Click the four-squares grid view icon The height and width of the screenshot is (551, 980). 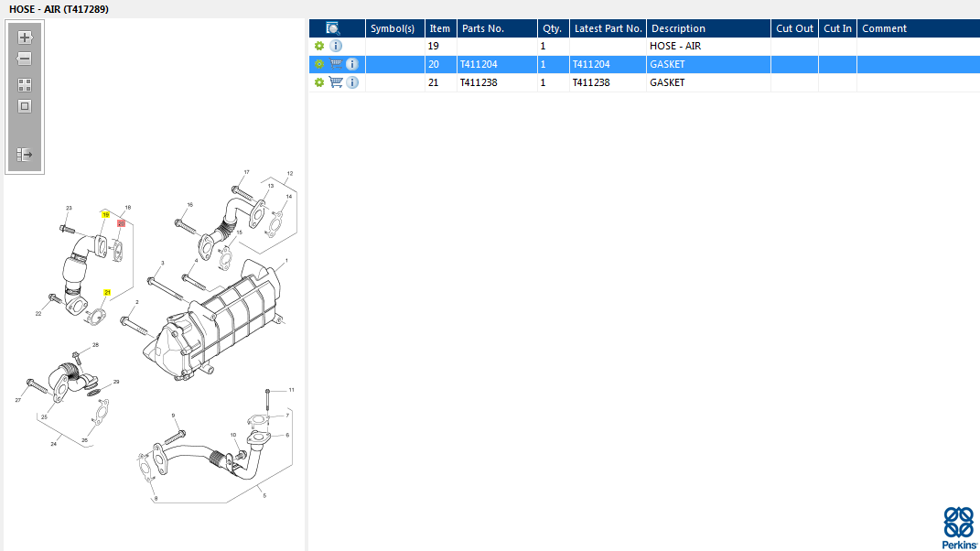[x=25, y=85]
